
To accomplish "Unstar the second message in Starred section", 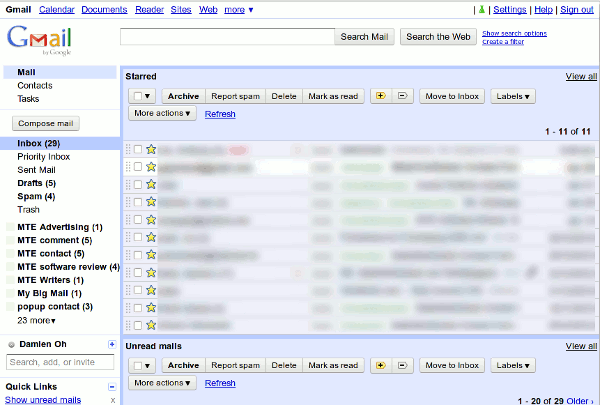I will (x=151, y=167).
